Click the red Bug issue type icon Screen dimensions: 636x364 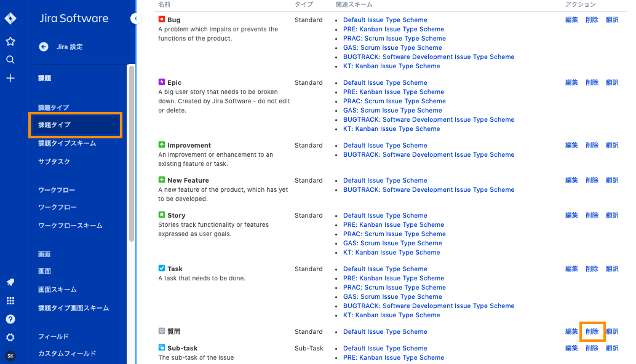coord(161,19)
